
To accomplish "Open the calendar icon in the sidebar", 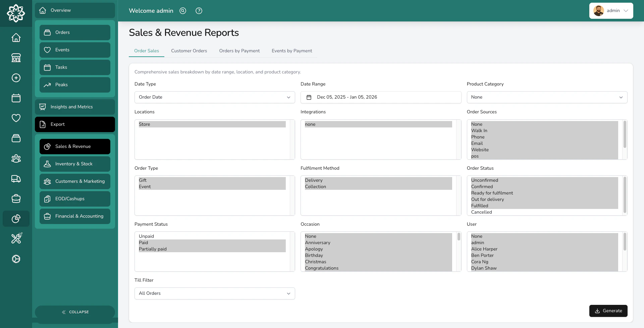I will 16,98.
